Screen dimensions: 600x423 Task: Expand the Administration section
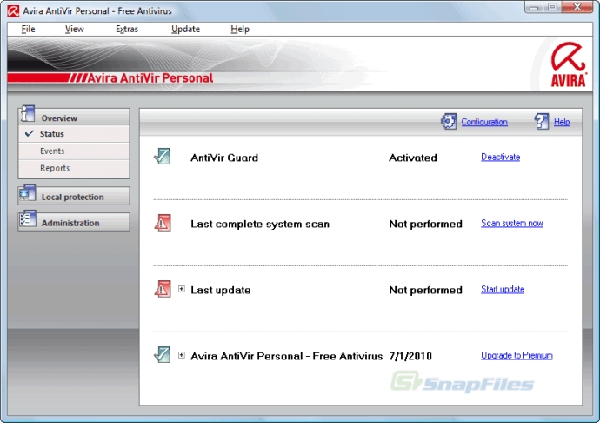tap(73, 222)
